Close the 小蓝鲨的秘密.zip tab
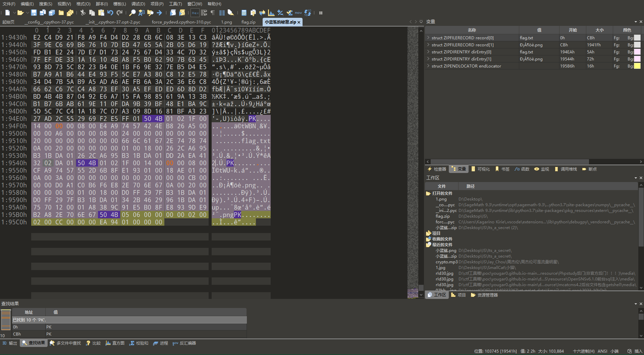The height and width of the screenshot is (355, 644). point(299,22)
